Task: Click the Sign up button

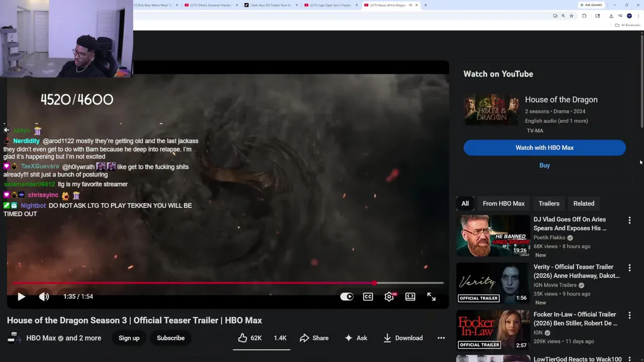Action: (129, 338)
